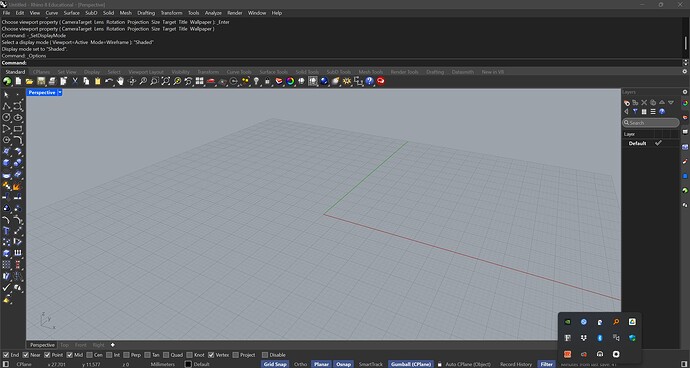This screenshot has width=690, height=368.
Task: Open the Transform menu
Action: 171,13
